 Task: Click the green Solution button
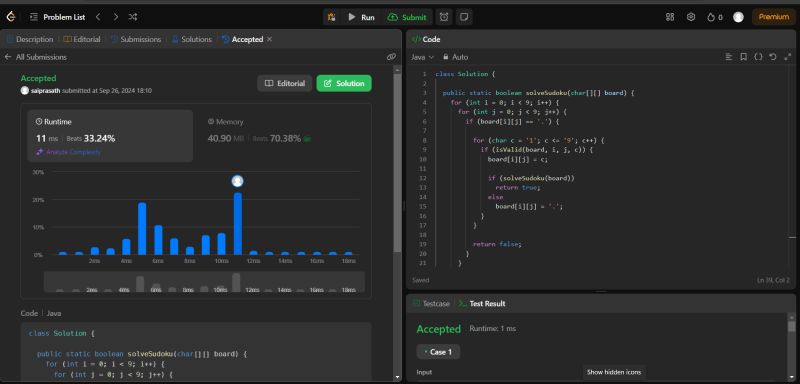[x=344, y=83]
